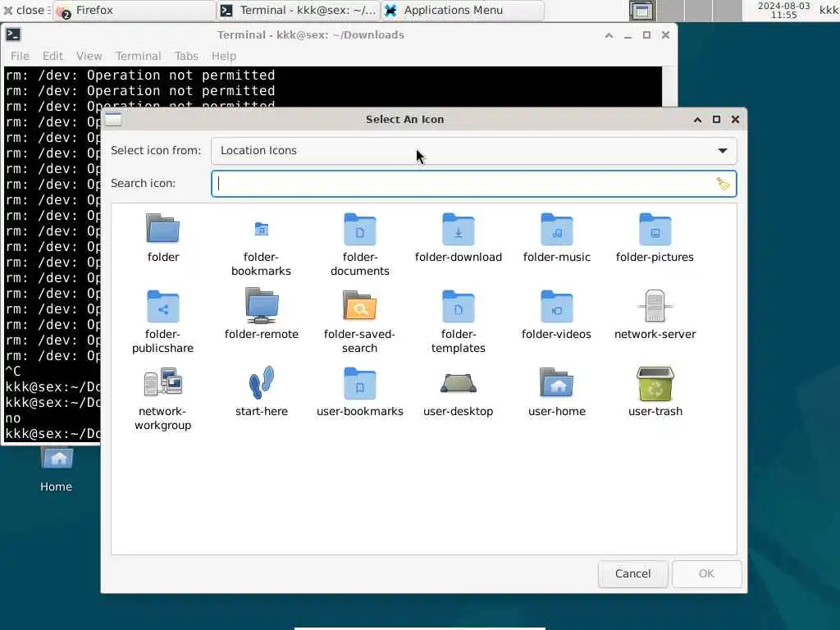The image size is (840, 630).
Task: Select the user-desktop icon
Action: coord(458,383)
